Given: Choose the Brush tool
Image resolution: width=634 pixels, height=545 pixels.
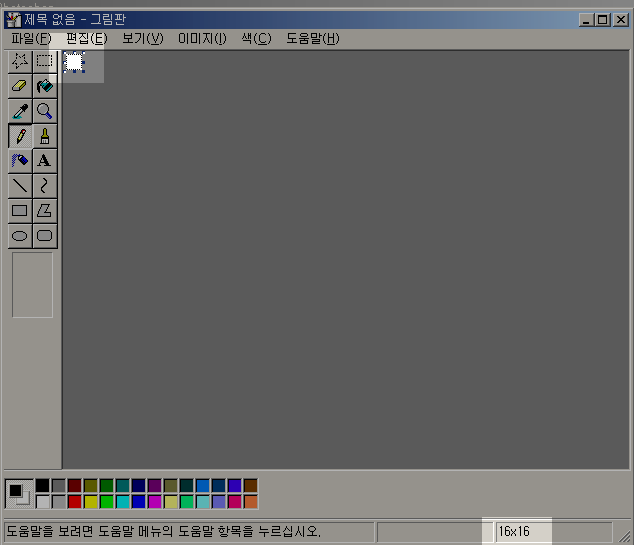Looking at the screenshot, I should [44, 136].
